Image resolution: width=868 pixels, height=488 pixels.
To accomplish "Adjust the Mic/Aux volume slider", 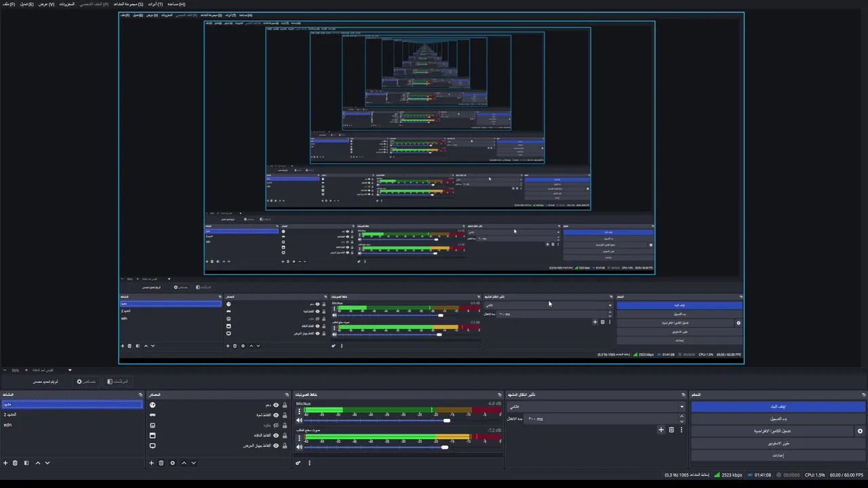I will point(402,420).
